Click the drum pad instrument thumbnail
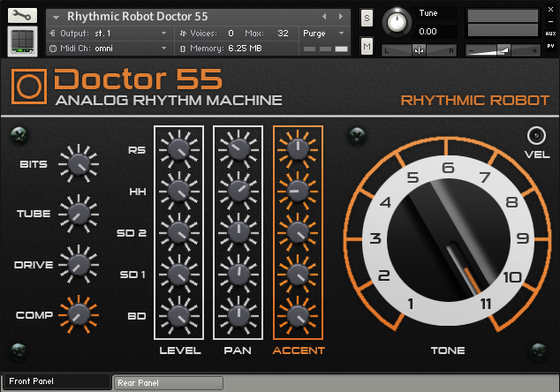The image size is (560, 392). [22, 41]
